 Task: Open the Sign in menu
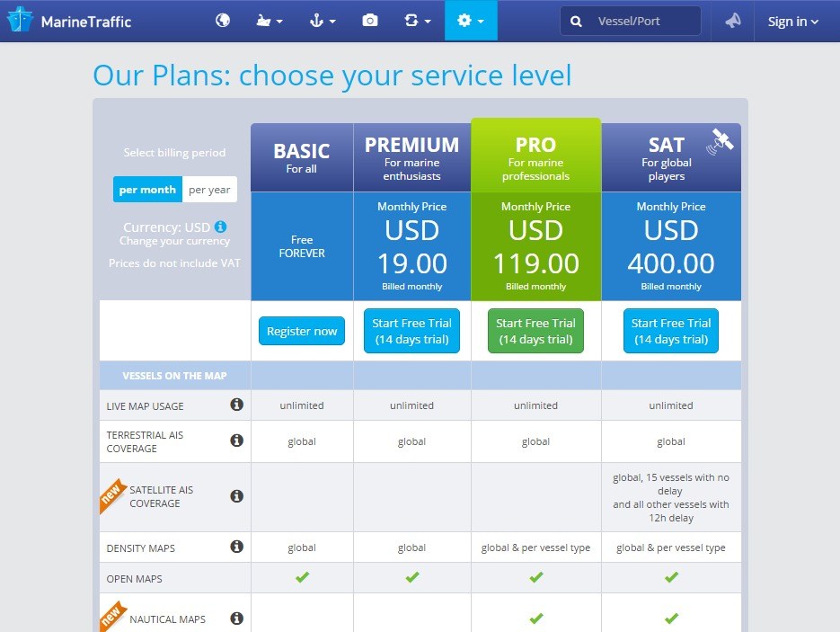point(793,22)
